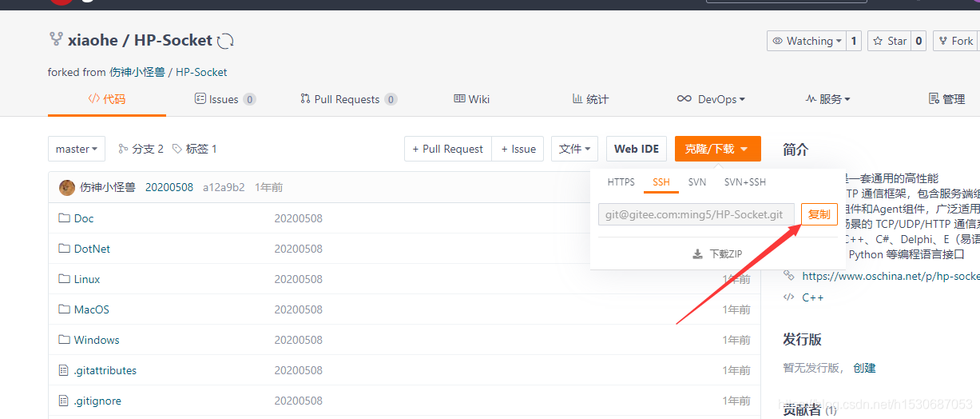Open the 文件 dropdown
Image resolution: width=980 pixels, height=419 pixels.
(575, 149)
